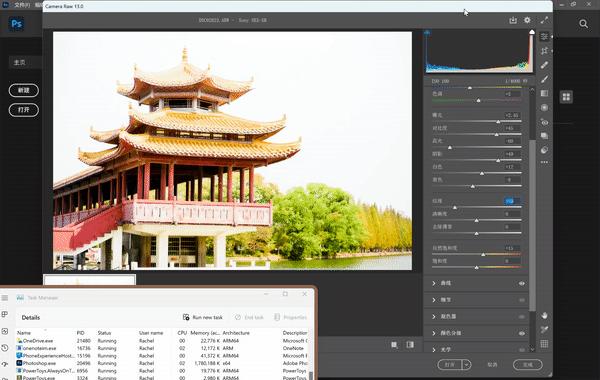The height and width of the screenshot is (380, 600).
Task: Select the Spot Removal healing tool
Action: point(545,65)
